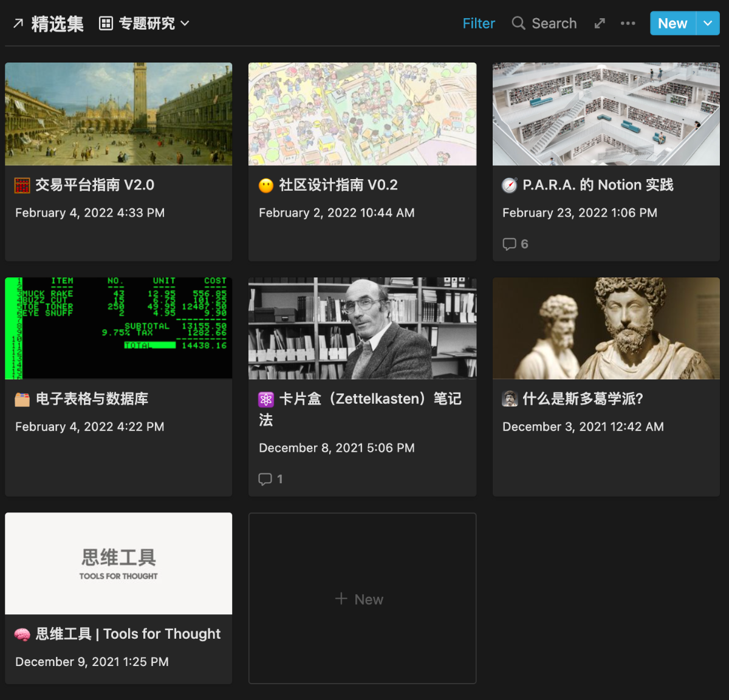This screenshot has width=729, height=700.
Task: Click the brain emoji icon on 思维工具 card
Action: pos(22,634)
